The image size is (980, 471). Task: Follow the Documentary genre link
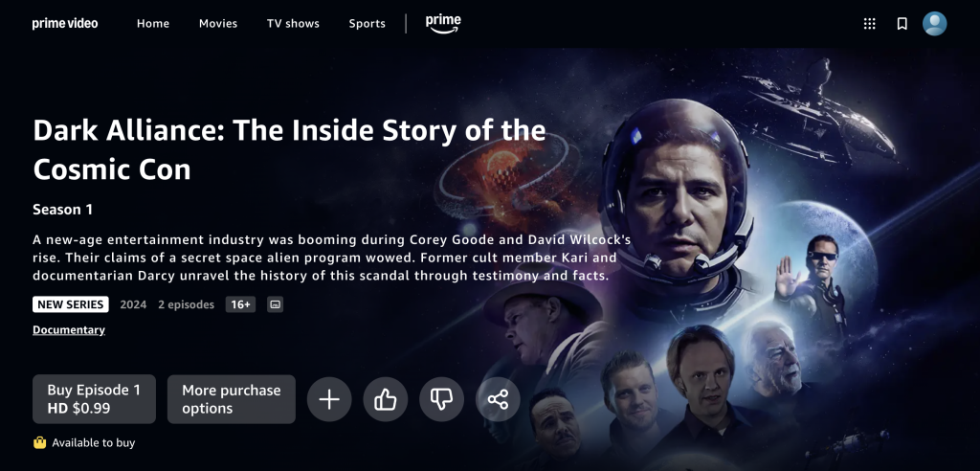click(x=69, y=330)
